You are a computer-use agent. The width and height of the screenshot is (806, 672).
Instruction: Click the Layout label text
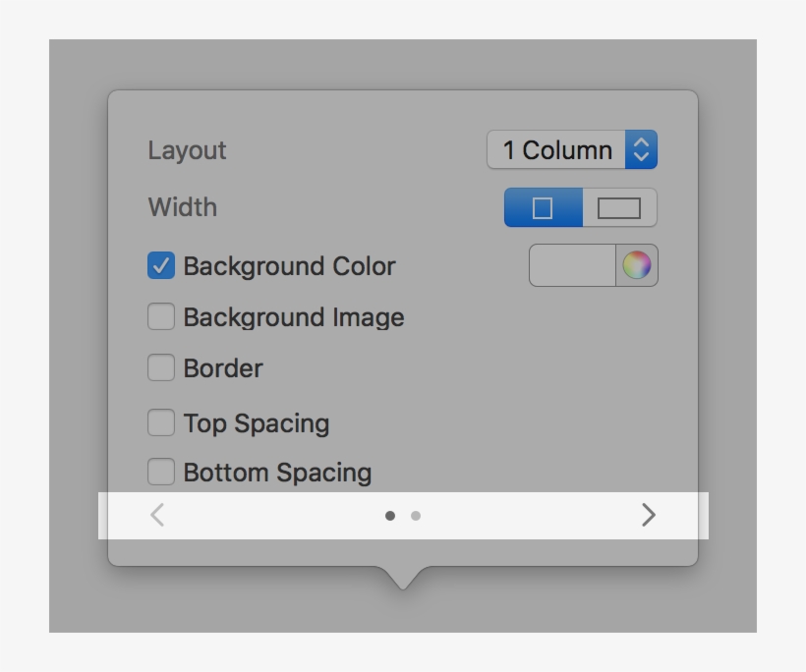187,150
